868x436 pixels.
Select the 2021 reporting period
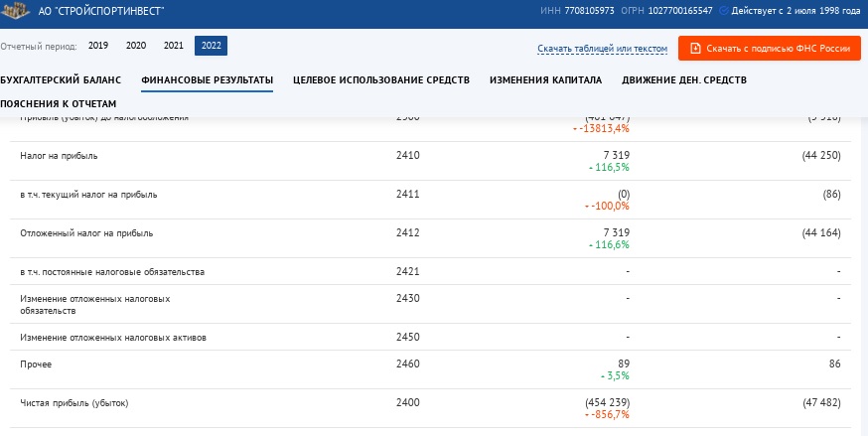174,47
